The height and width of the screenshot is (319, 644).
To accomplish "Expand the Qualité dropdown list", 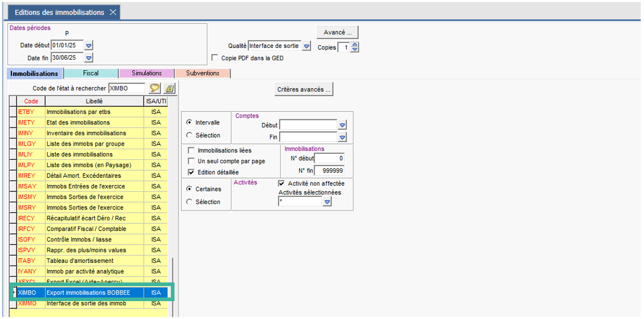I will (x=307, y=46).
